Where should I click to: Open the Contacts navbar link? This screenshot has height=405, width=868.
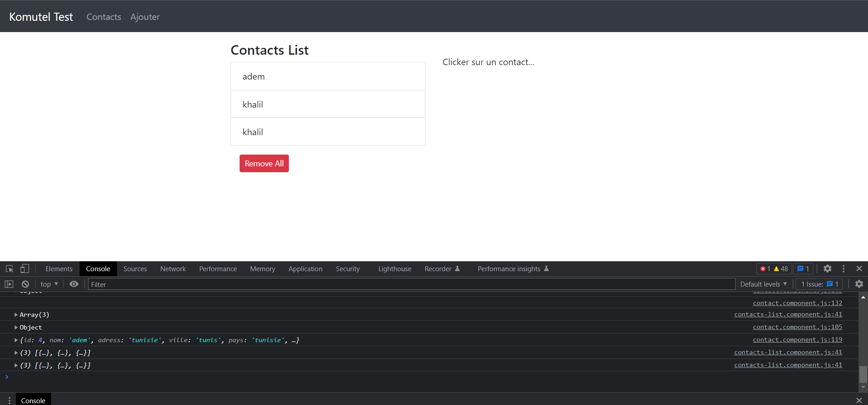104,17
